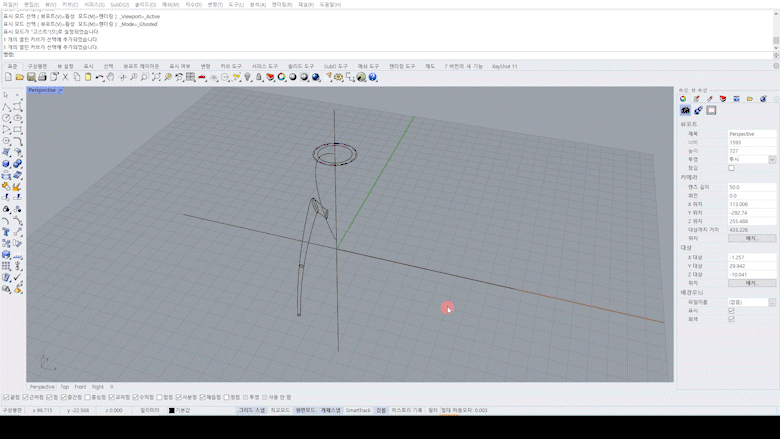Open the 파일 menu
Viewport: 780px width, 439px height.
[9, 4]
